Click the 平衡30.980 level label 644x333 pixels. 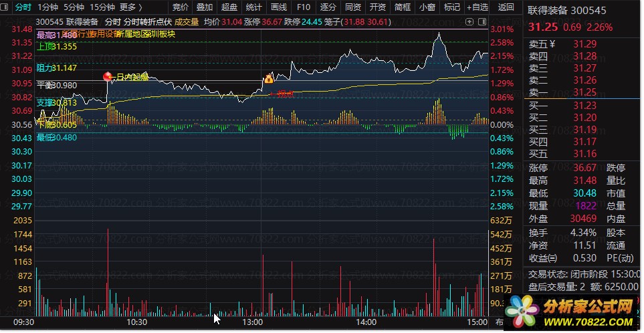coord(57,86)
